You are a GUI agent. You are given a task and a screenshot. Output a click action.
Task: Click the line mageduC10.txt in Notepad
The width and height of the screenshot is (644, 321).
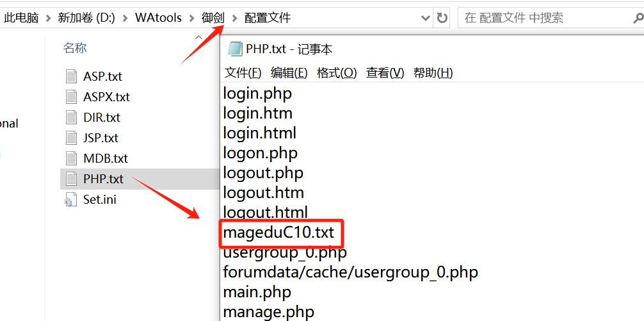click(279, 233)
